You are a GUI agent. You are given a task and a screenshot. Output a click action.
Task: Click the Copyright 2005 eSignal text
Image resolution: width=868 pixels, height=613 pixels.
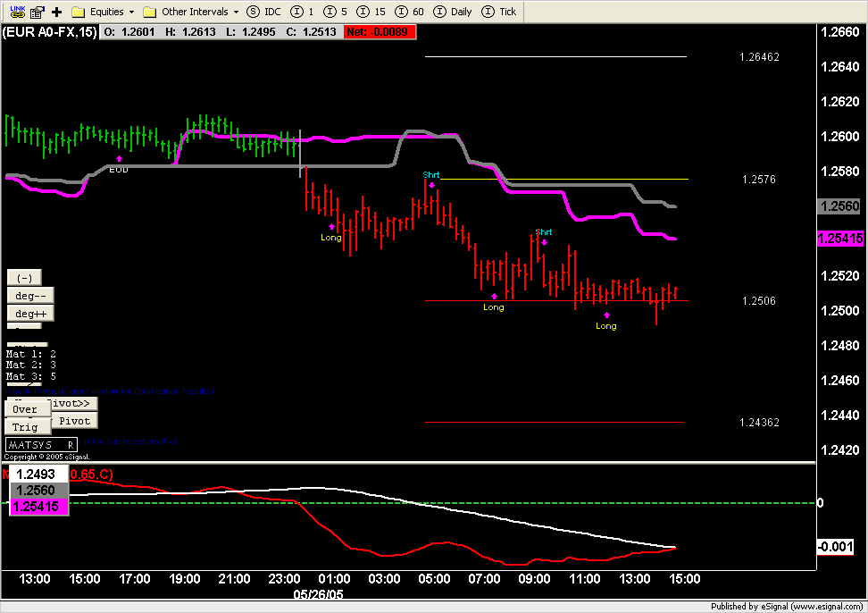pyautogui.click(x=47, y=457)
